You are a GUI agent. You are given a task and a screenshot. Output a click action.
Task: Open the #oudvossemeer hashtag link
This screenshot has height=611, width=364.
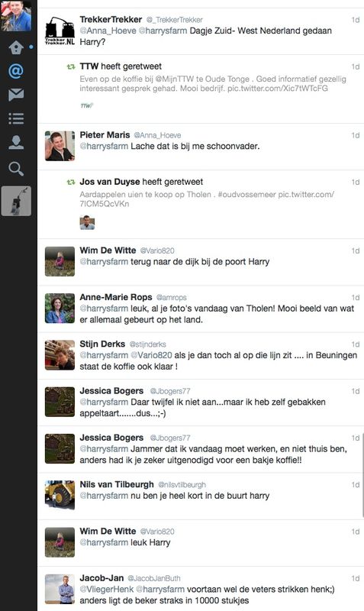tap(246, 194)
